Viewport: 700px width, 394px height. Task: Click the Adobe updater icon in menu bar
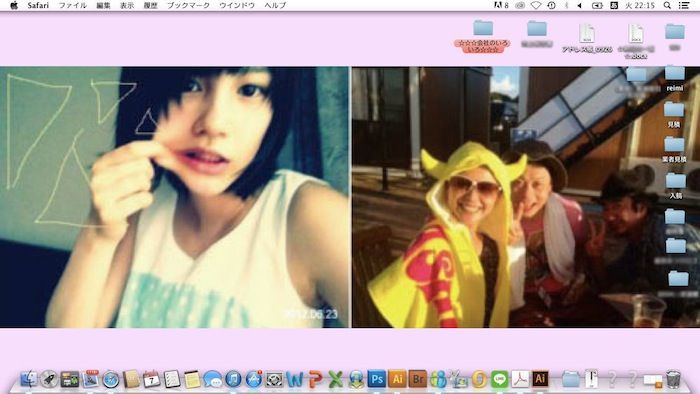(x=501, y=5)
